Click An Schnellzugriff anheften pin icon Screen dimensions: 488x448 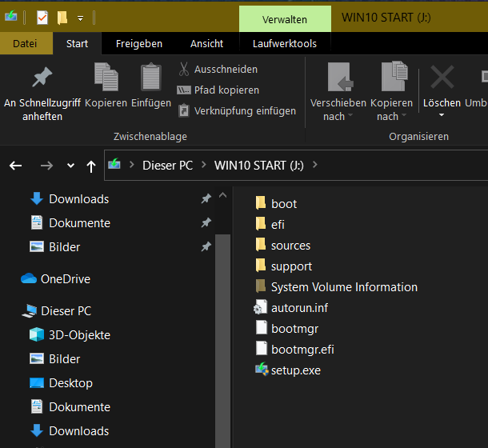point(42,78)
